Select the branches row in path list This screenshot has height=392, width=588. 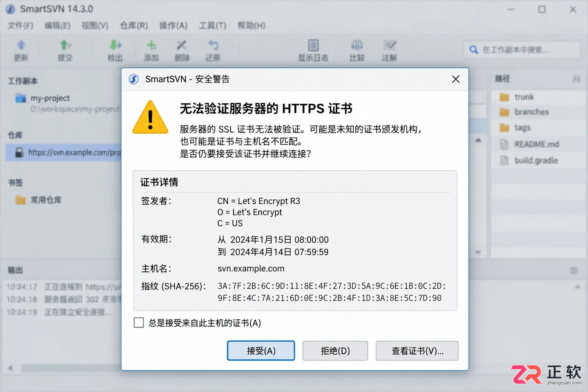(x=539, y=112)
